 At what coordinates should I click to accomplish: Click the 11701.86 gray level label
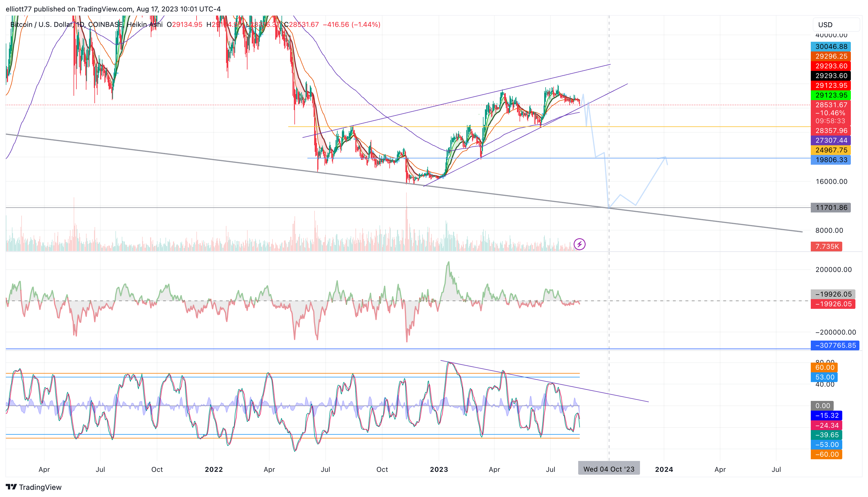click(831, 207)
